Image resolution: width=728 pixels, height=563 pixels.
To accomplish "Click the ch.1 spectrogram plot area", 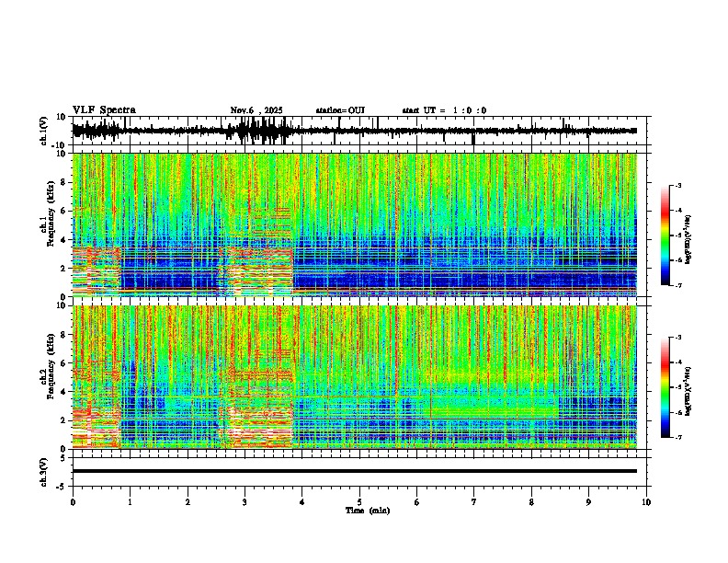I will (355, 224).
